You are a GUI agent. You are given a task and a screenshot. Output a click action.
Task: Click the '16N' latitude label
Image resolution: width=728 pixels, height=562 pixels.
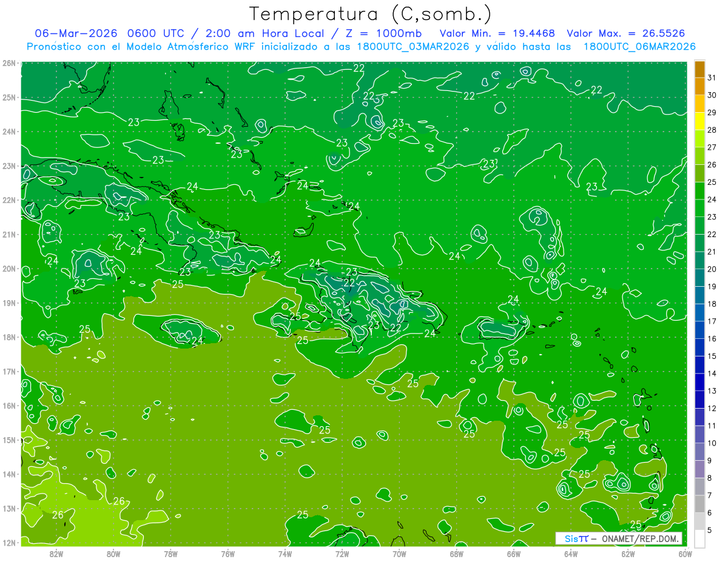click(x=8, y=406)
